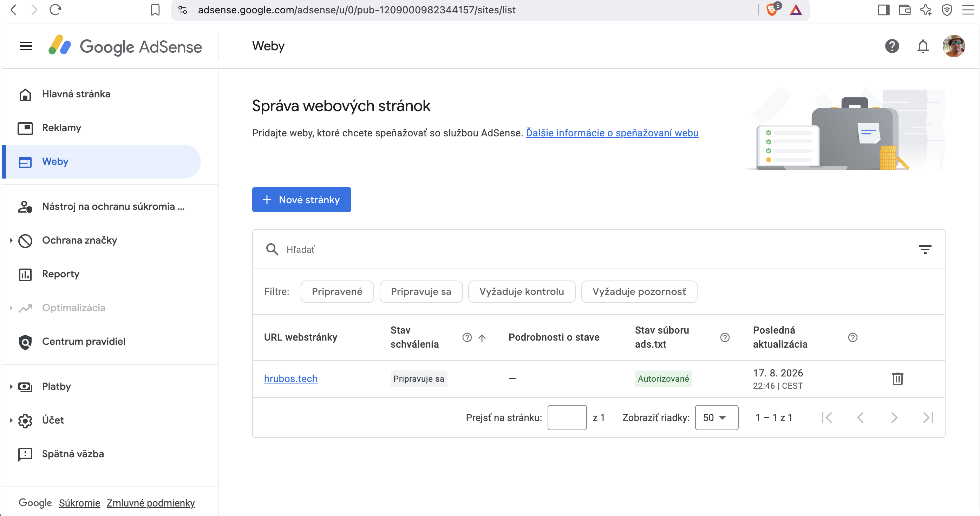Open Ďalšie informácie o speňažovaní webu link
Viewport: 980px width, 516px height.
click(x=612, y=133)
